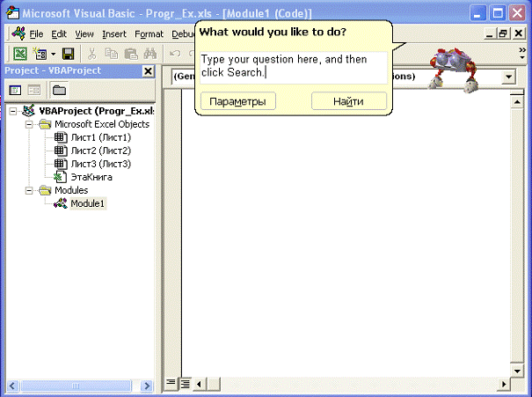Image resolution: width=532 pixels, height=397 pixels.
Task: Click code window scroll right arrow
Action: (x=504, y=384)
